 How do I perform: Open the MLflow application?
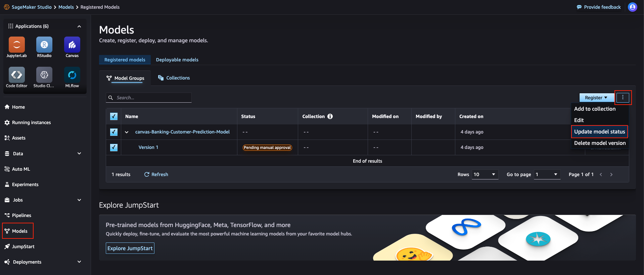coord(72,75)
